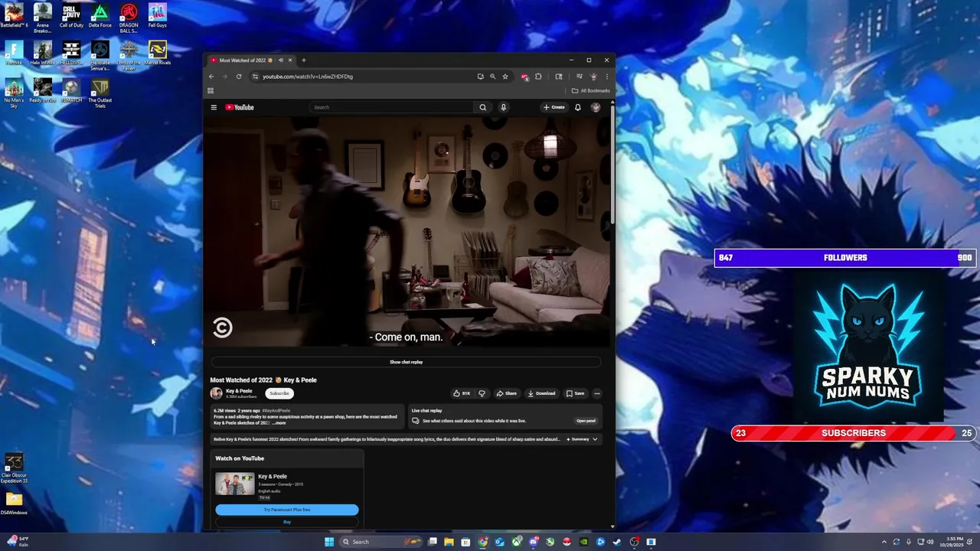Subscribe to Key & Peele channel

pos(279,393)
